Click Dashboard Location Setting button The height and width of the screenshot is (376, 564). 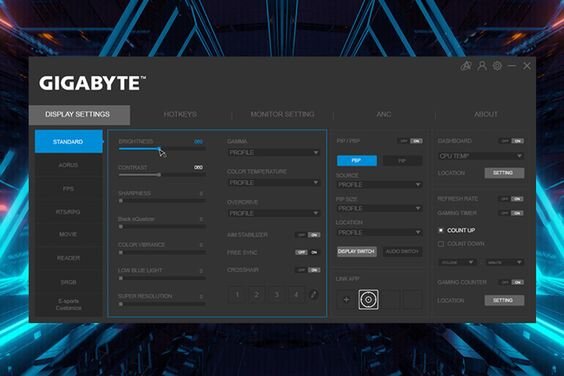(x=504, y=173)
